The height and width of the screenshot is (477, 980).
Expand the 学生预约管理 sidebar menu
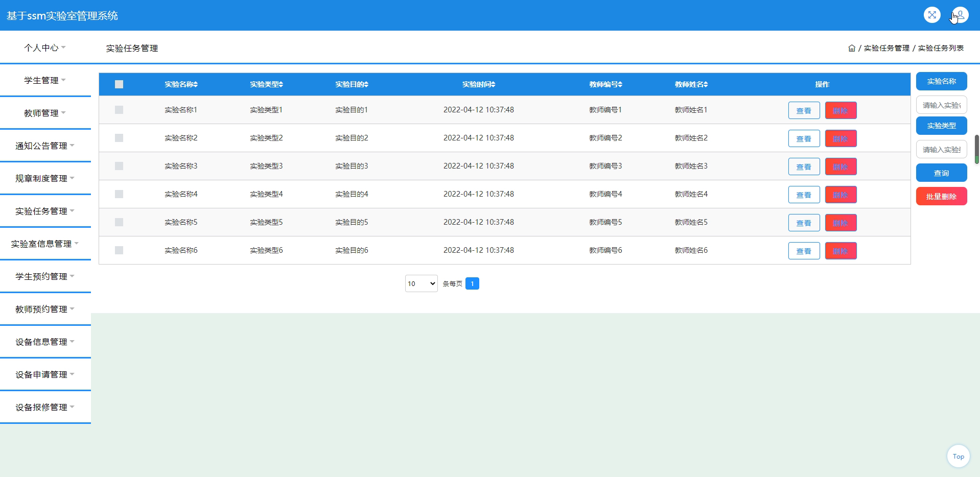(x=45, y=276)
